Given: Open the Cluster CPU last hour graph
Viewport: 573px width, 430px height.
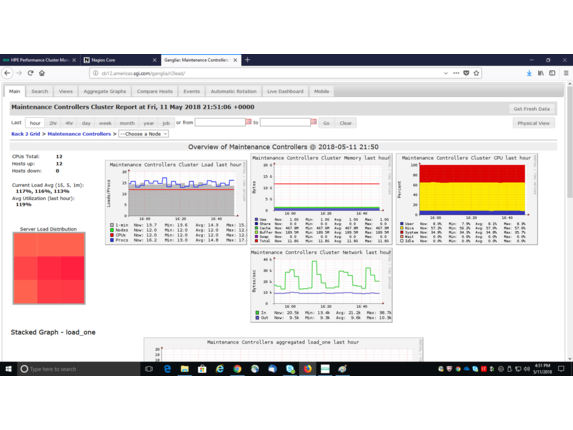Looking at the screenshot, I should tap(467, 199).
